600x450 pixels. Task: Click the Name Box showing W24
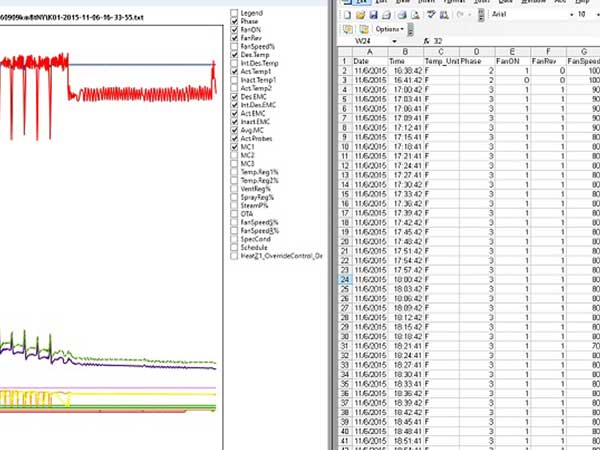pyautogui.click(x=365, y=41)
